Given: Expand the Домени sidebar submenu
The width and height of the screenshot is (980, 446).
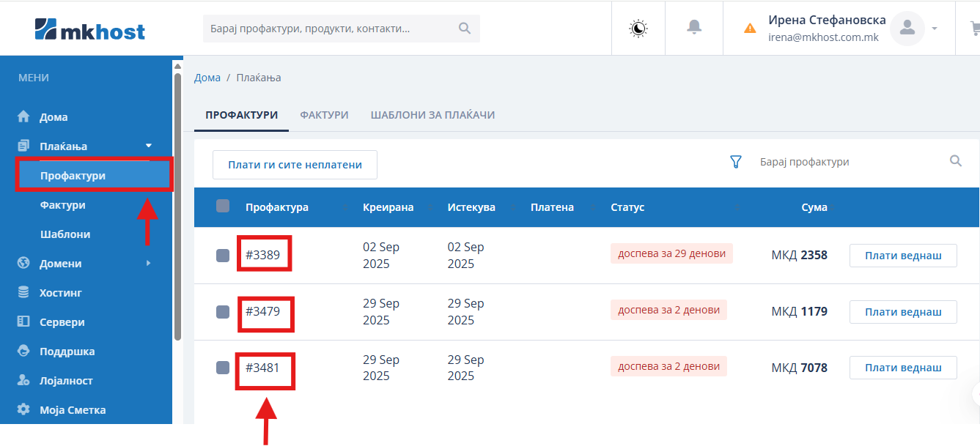Looking at the screenshot, I should 149,263.
